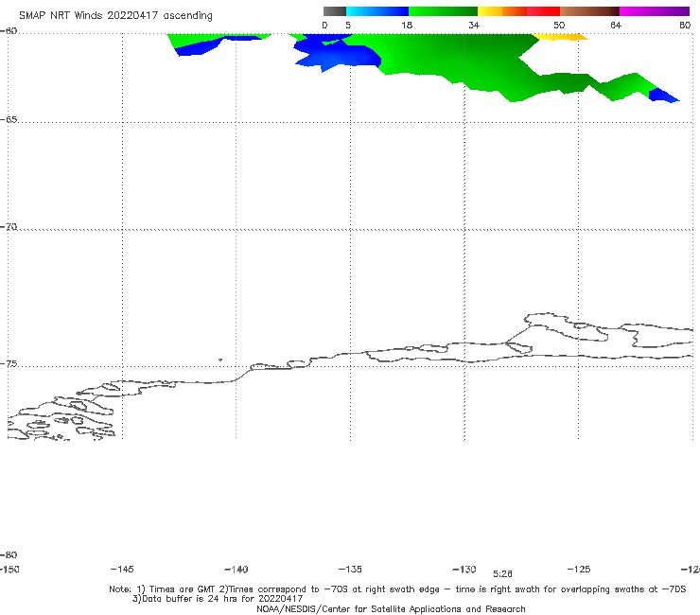700x615 pixels.
Task: Click the red segment of the color bar
Action: (x=543, y=11)
